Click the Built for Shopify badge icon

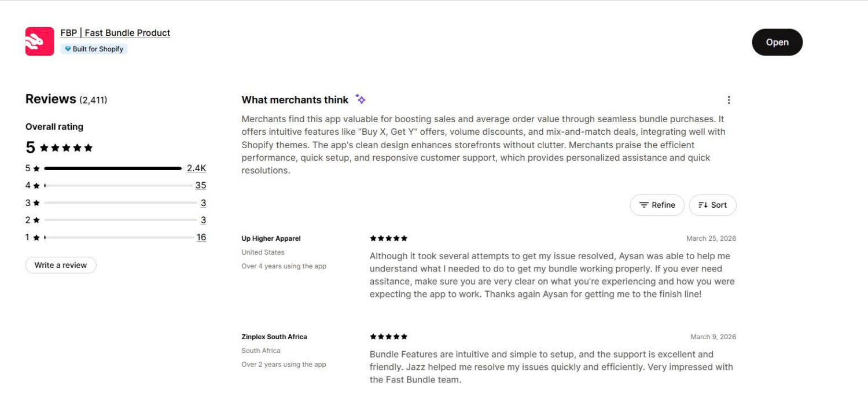coord(69,49)
